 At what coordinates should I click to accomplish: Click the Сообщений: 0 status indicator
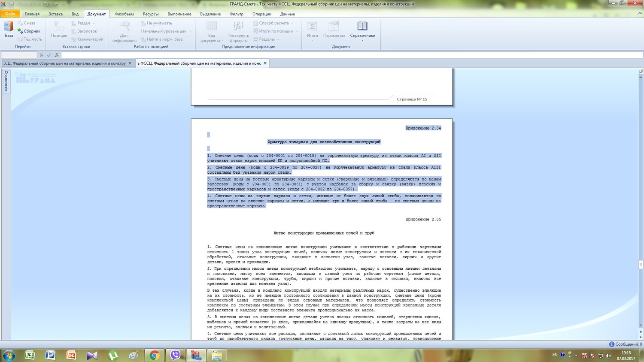pos(626,344)
